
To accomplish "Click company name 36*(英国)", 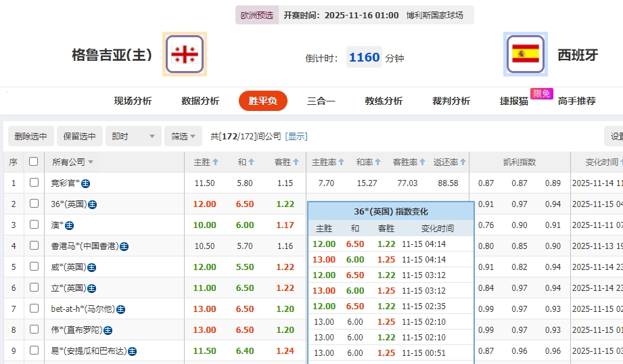I will (69, 204).
